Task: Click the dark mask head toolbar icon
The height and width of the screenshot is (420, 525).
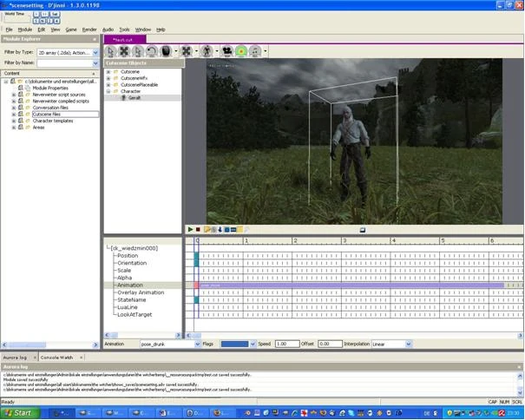Action: click(x=166, y=51)
